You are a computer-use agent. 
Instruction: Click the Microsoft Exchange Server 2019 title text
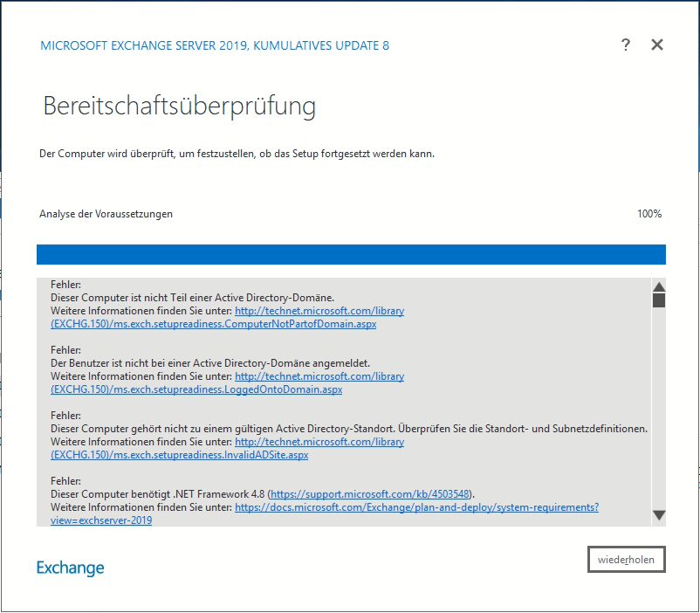point(215,45)
